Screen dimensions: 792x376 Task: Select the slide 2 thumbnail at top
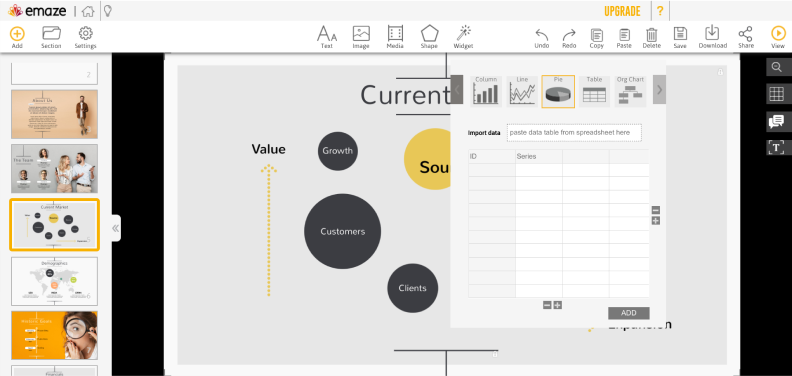point(55,74)
